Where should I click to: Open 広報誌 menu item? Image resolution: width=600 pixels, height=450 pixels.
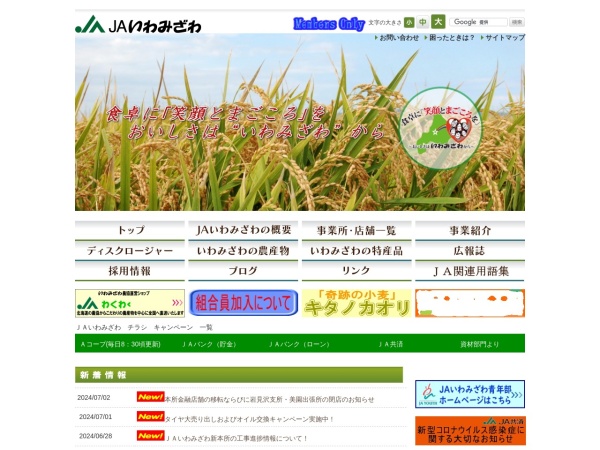click(470, 251)
